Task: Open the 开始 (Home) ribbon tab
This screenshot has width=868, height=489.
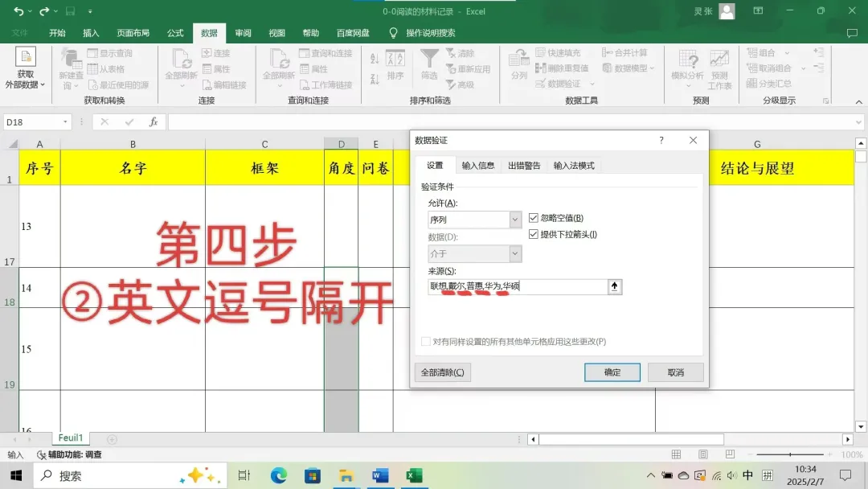Action: pos(57,33)
